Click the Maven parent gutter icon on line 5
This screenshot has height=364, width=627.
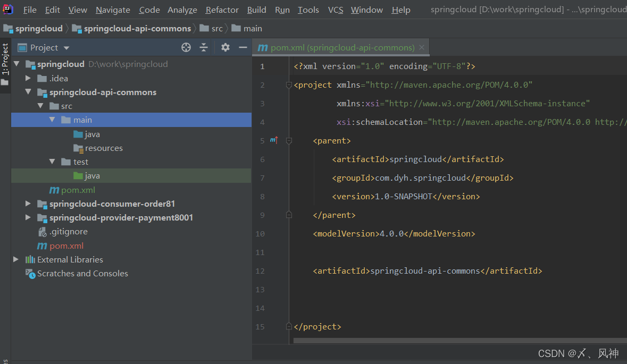(274, 140)
